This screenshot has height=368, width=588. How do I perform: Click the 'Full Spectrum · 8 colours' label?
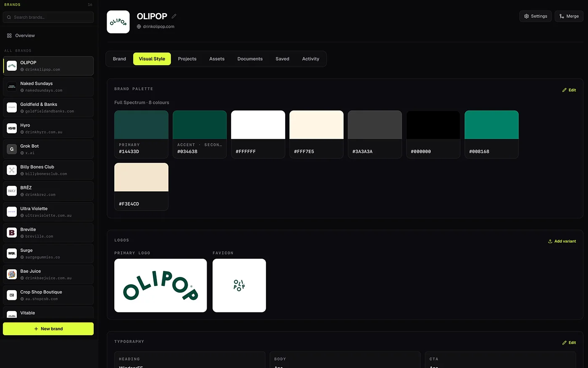[142, 103]
